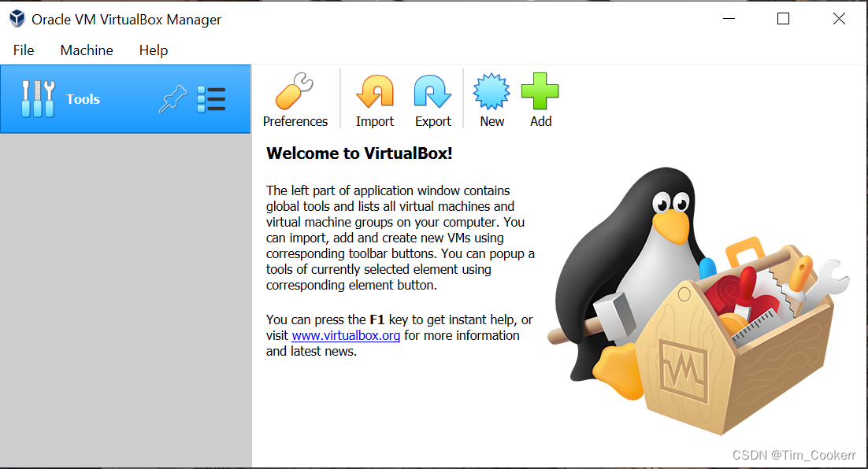The width and height of the screenshot is (868, 469).
Task: Click the Tools label text
Action: click(82, 98)
